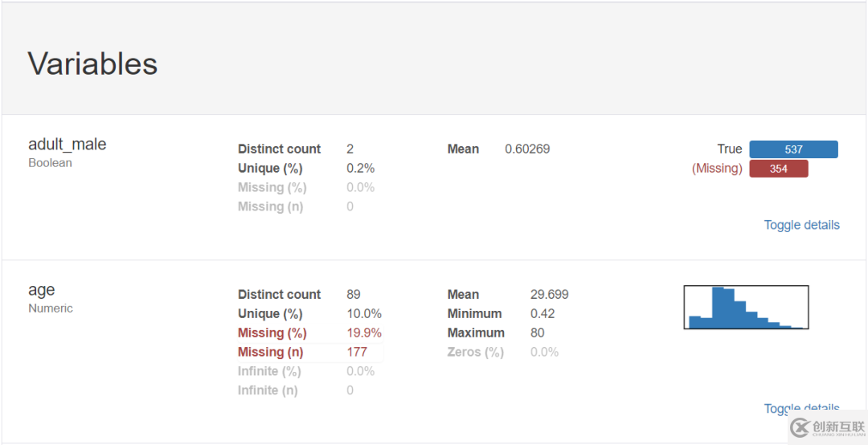
Task: Click the Variables section heading
Action: pos(93,64)
